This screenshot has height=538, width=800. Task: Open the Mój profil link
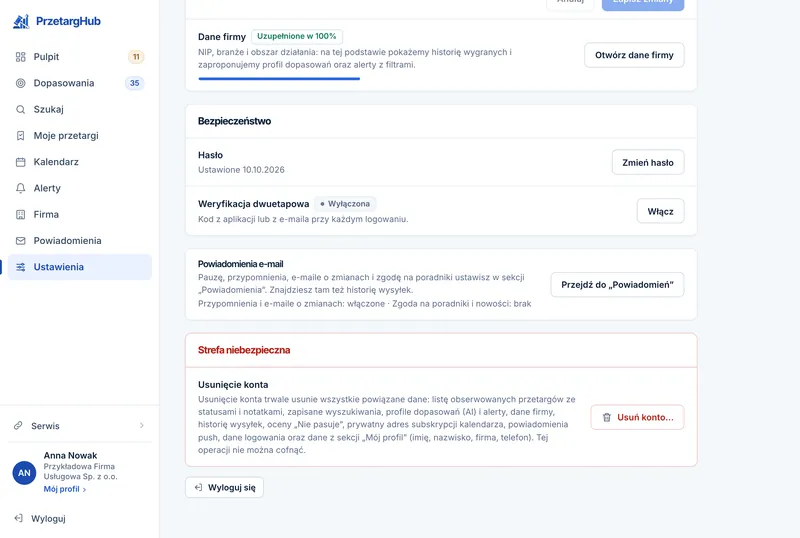point(64,489)
